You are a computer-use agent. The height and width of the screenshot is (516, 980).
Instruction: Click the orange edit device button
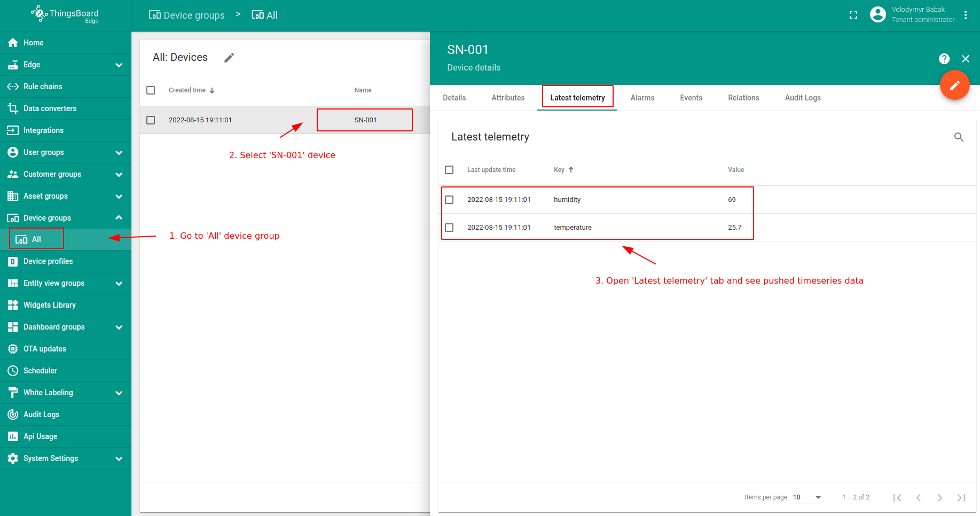tap(955, 85)
